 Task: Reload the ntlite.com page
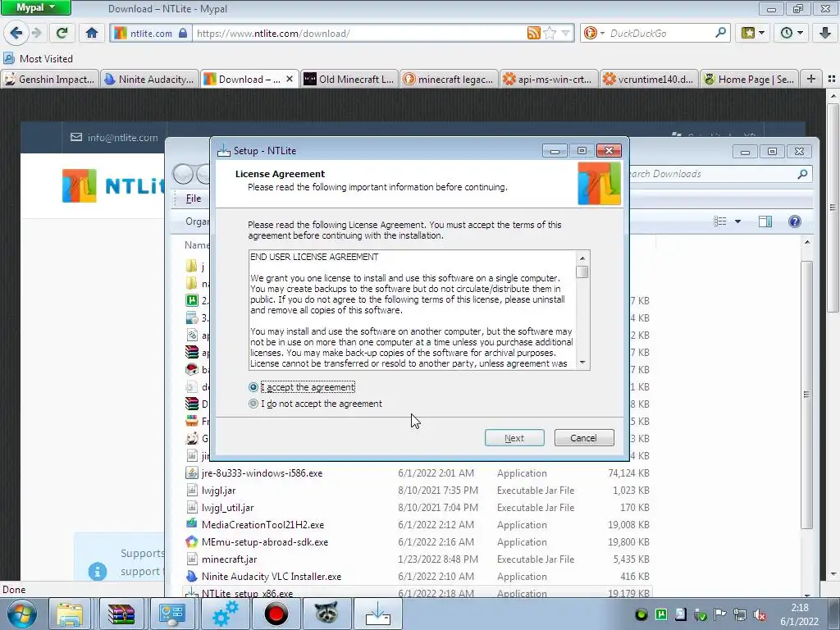pos(62,33)
